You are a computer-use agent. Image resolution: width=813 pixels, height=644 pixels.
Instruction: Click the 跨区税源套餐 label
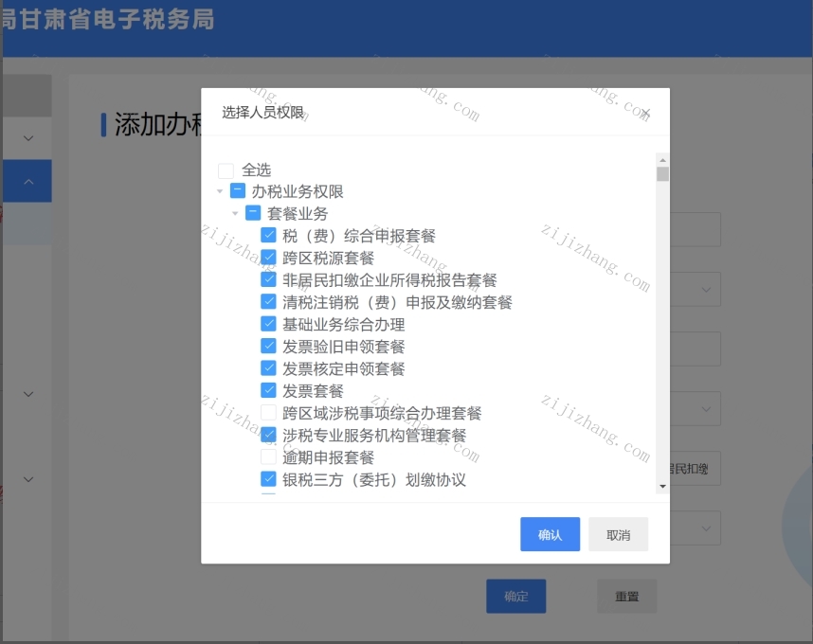(328, 258)
